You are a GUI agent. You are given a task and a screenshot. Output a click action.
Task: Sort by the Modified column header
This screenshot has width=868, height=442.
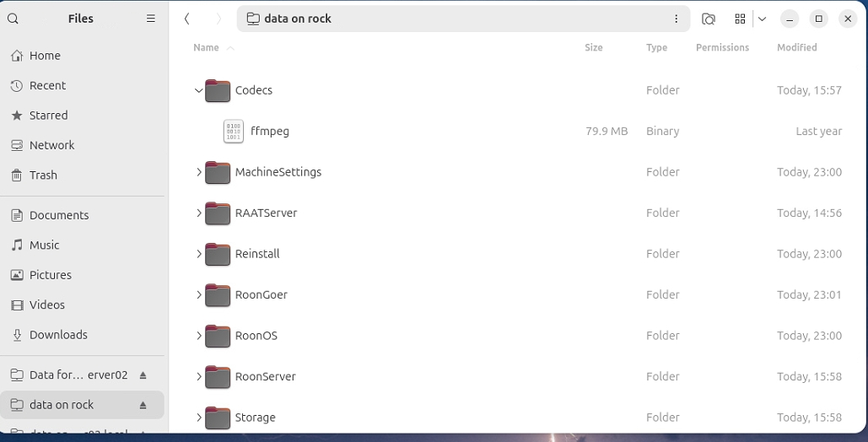[796, 48]
